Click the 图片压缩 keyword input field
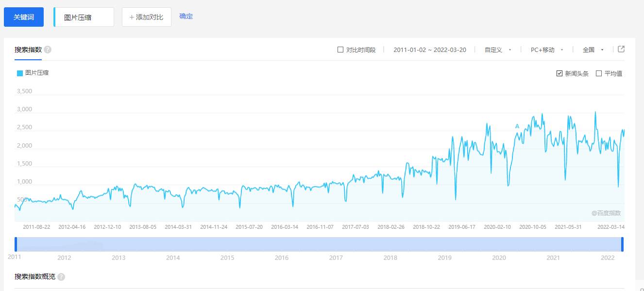Image resolution: width=644 pixels, height=291 pixels. click(84, 17)
